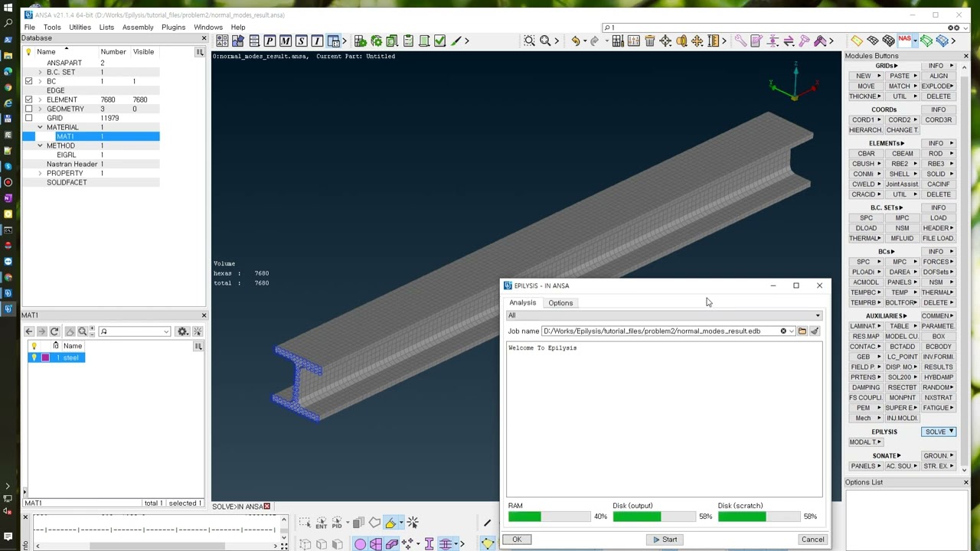This screenshot has width=980, height=551.
Task: Click the back arrow in MAT1 panel
Action: 29,331
